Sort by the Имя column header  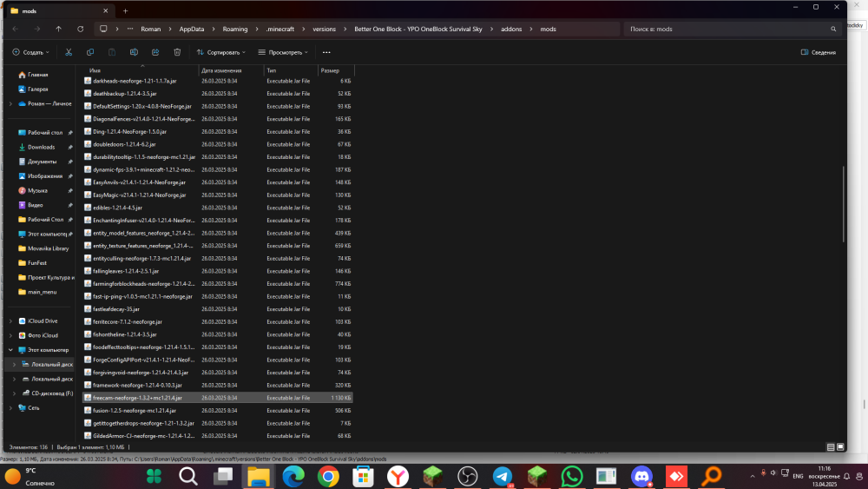[x=141, y=70]
